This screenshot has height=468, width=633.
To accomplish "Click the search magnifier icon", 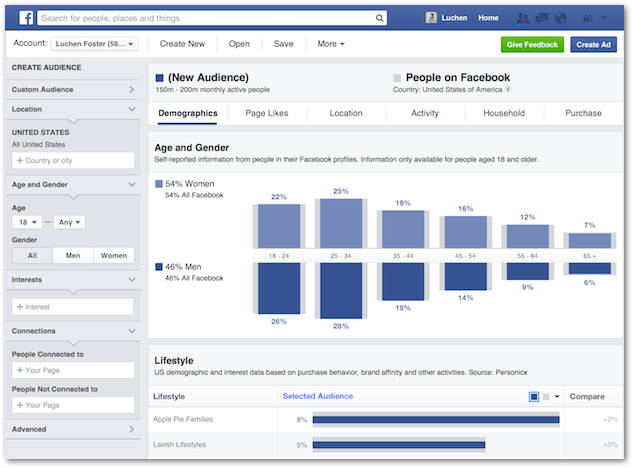I will coord(379,18).
